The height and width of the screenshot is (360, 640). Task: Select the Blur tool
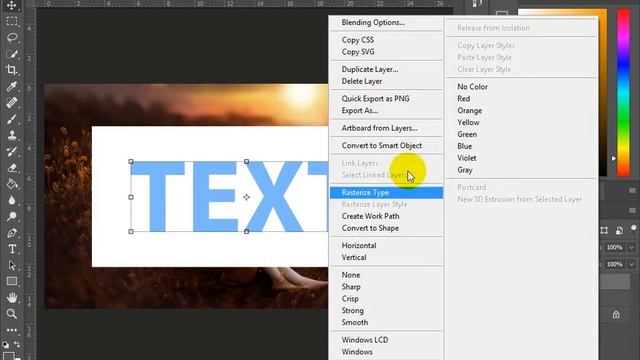[11, 200]
